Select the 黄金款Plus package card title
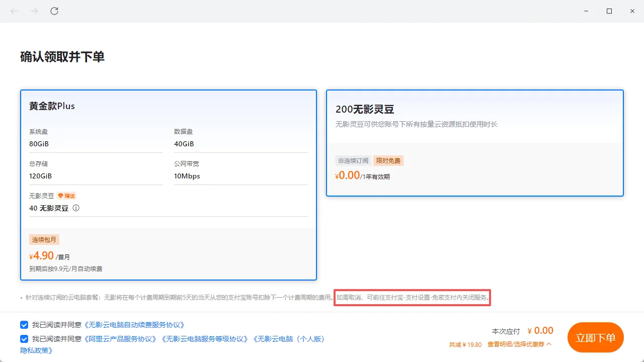644x362 pixels. point(52,106)
